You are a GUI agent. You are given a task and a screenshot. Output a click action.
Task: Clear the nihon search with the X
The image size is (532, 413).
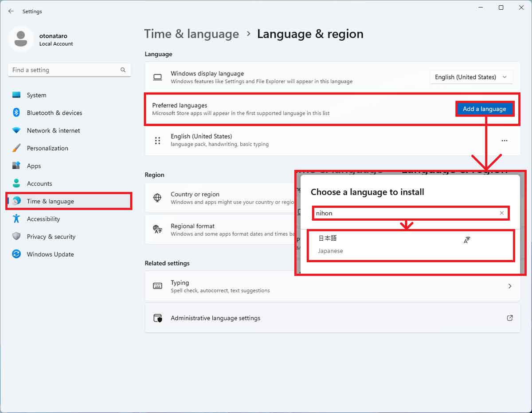point(502,213)
